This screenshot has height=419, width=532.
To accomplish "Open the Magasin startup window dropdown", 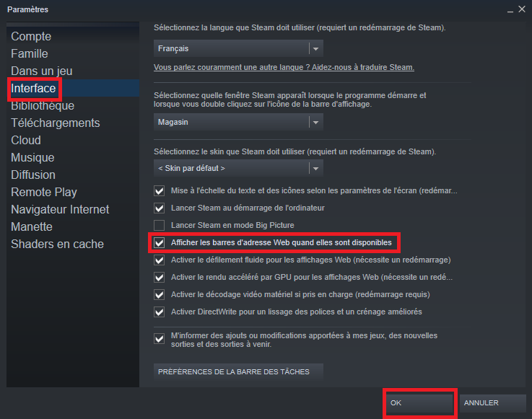I will [238, 122].
